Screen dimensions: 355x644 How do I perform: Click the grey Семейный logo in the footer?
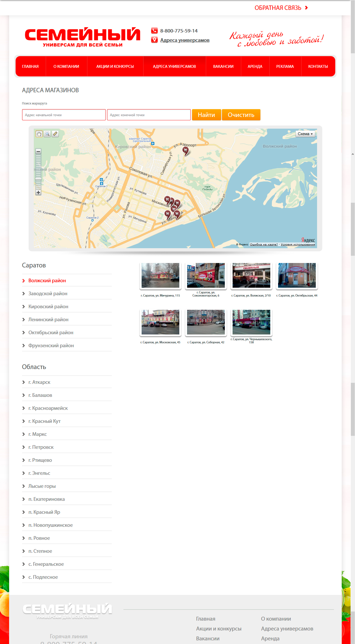[x=67, y=611]
